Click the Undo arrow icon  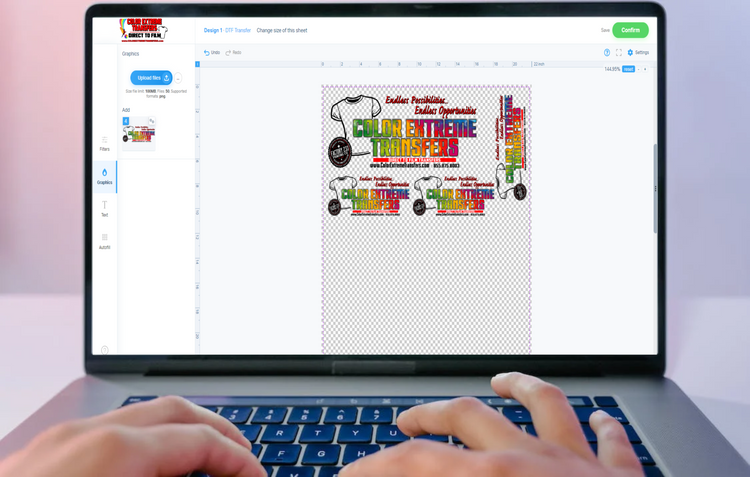pos(207,53)
